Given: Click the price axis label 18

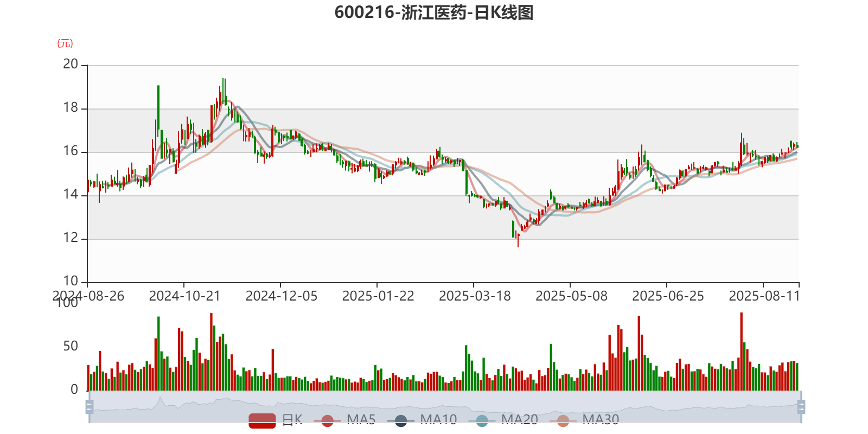Looking at the screenshot, I should (x=71, y=108).
